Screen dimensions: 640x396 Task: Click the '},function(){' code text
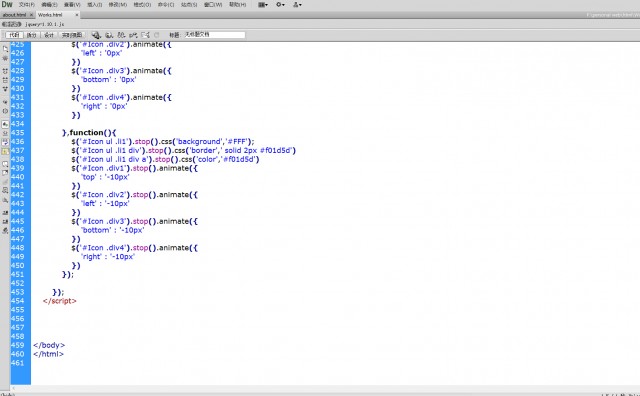(x=89, y=133)
